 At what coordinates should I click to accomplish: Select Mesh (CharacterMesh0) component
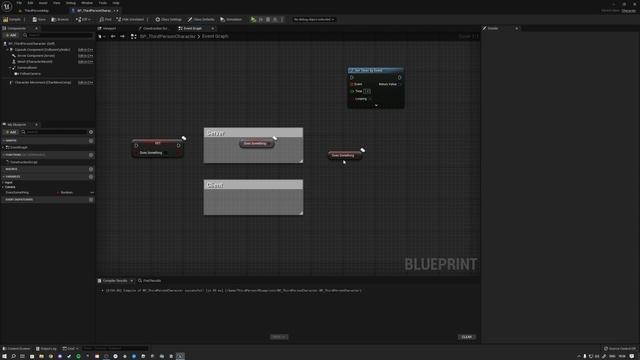tap(34, 62)
